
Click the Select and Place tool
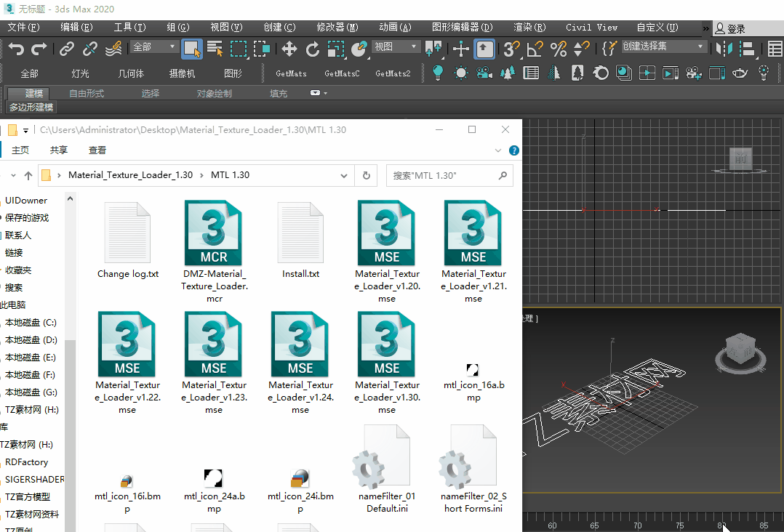[x=359, y=49]
